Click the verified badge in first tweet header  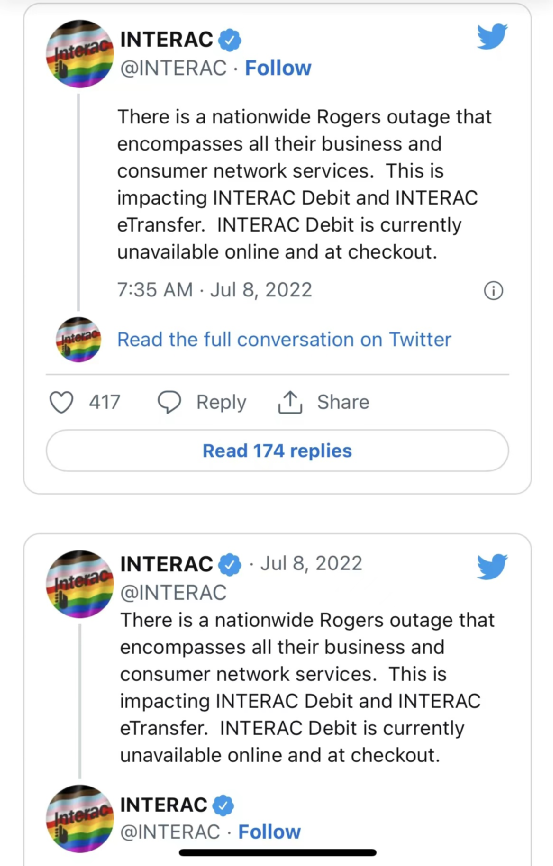point(230,40)
